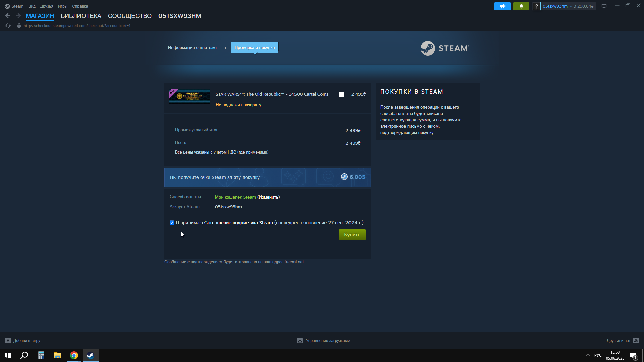Click the Изменить payment method link
This screenshot has width=644, height=362.
tap(268, 197)
